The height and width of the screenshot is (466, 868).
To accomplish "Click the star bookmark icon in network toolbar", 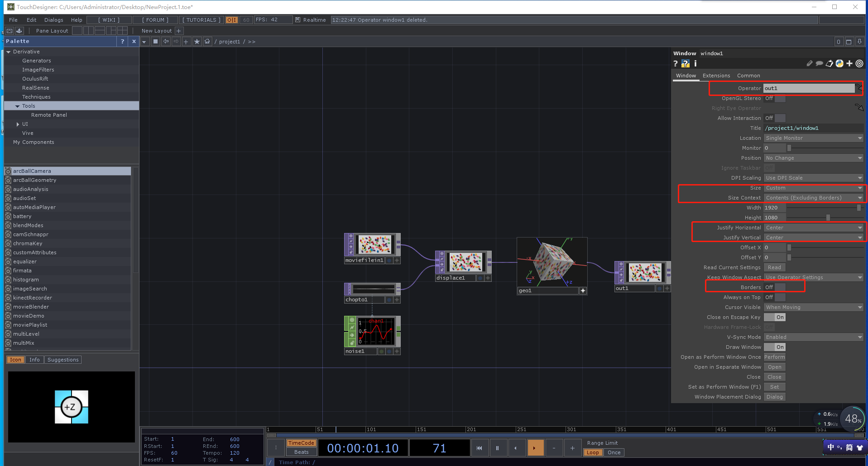I will coord(197,41).
